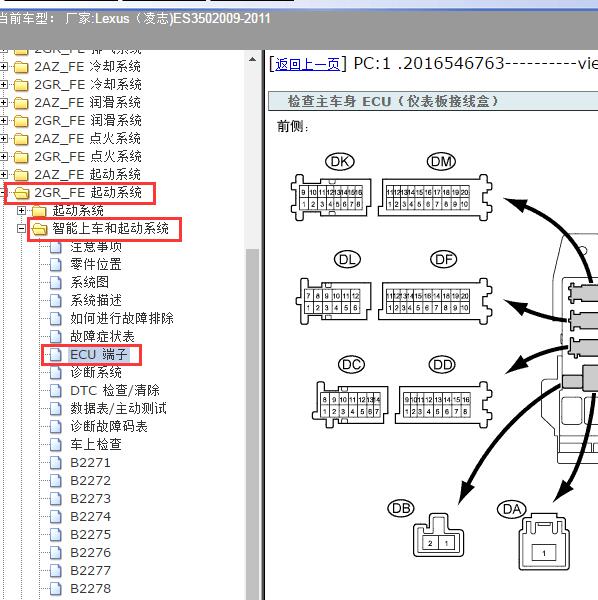Click document icon beside ECU 端子
This screenshot has width=598, height=600.
[x=56, y=355]
